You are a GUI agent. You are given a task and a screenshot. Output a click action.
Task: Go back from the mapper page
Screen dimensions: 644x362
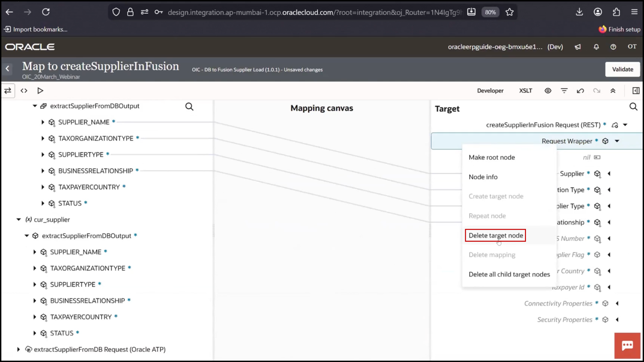7,69
